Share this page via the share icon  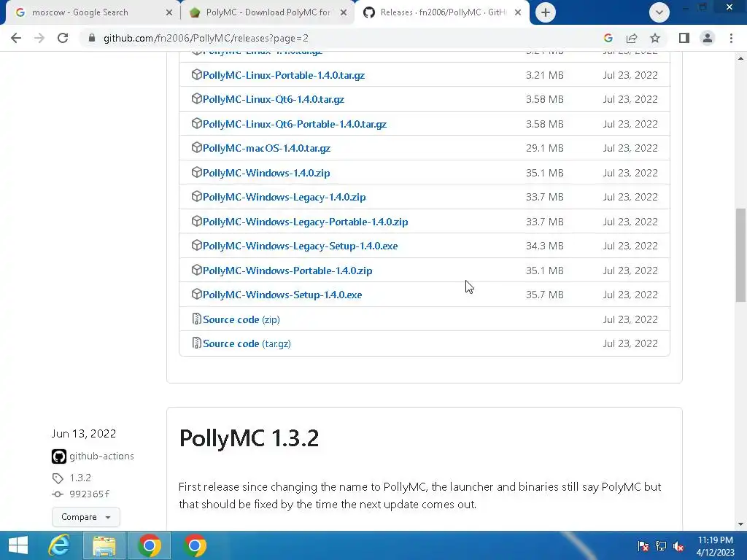pyautogui.click(x=632, y=38)
